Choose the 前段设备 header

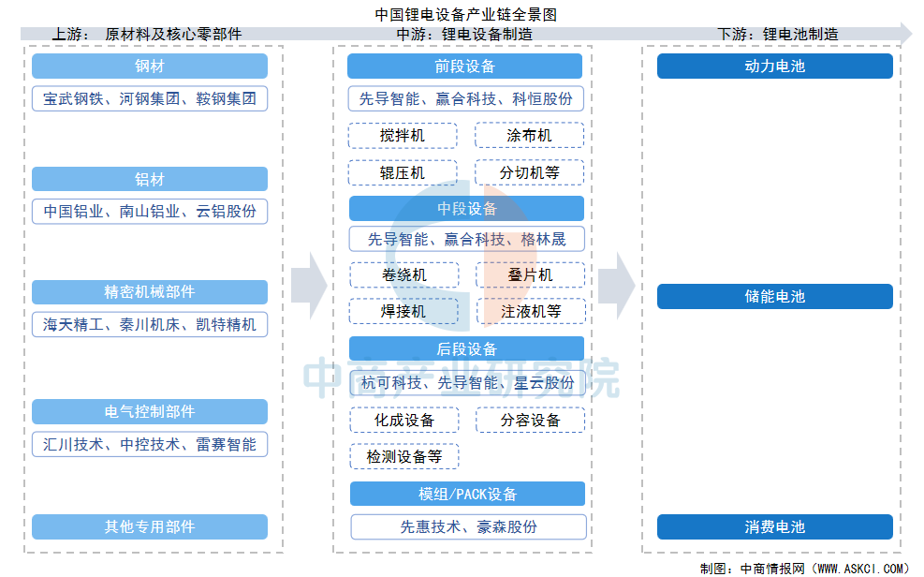click(465, 67)
